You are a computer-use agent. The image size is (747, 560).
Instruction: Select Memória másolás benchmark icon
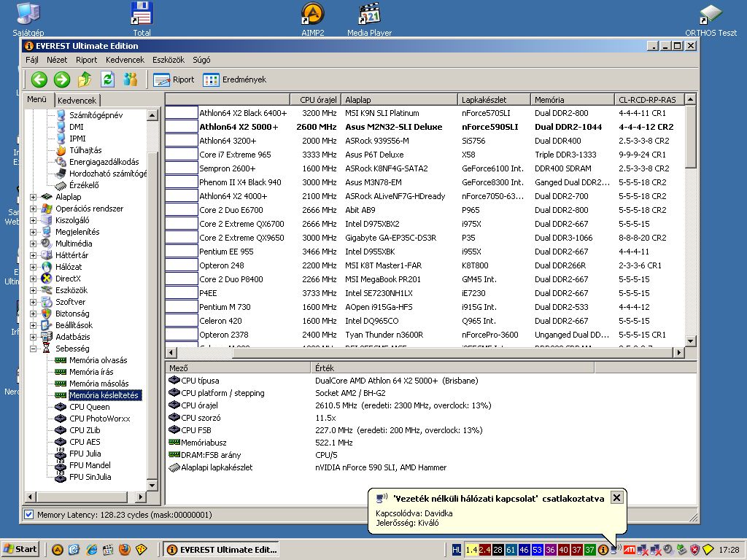click(61, 384)
